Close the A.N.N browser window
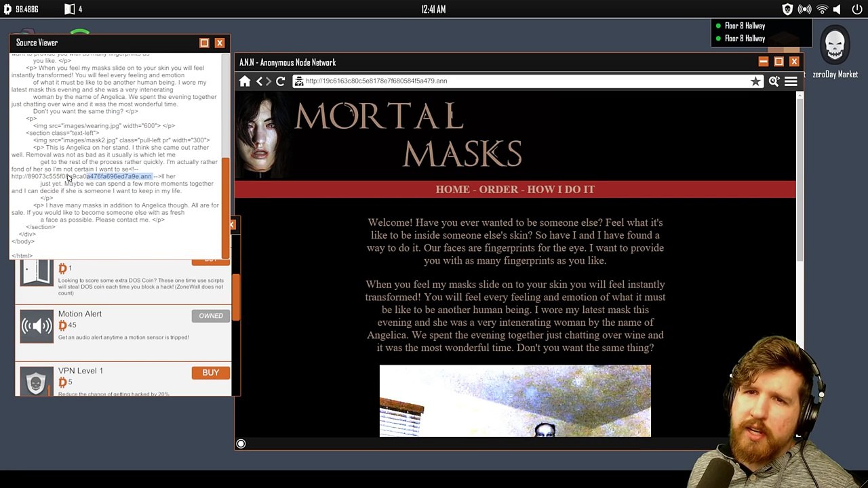 tap(794, 62)
